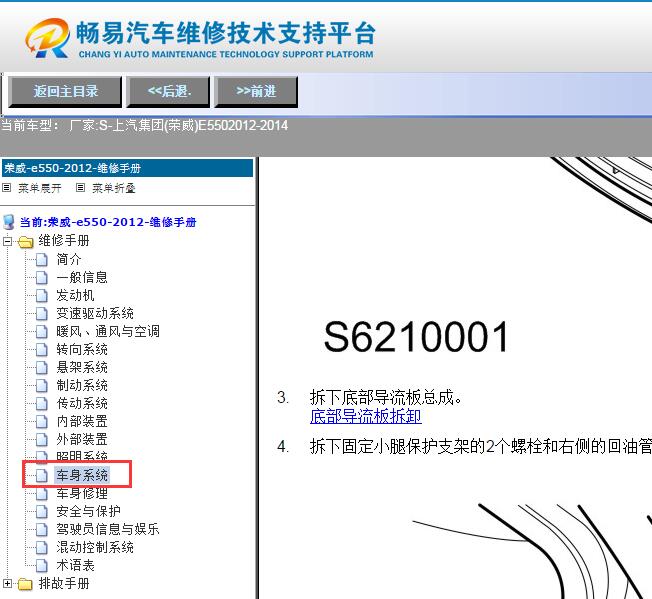The height and width of the screenshot is (599, 652).
Task: Go back with the <<后退 button
Action: click(x=168, y=91)
